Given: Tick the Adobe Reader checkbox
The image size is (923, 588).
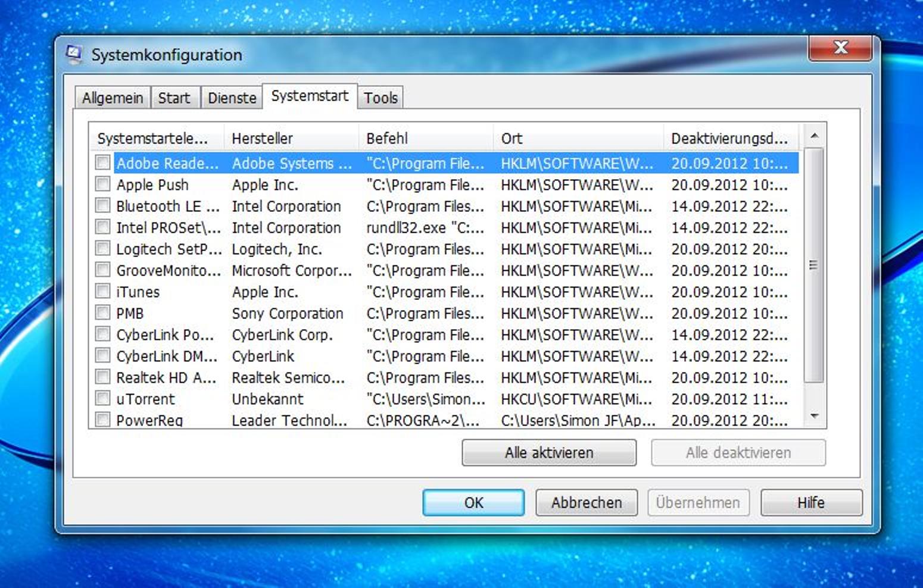Looking at the screenshot, I should [x=103, y=162].
